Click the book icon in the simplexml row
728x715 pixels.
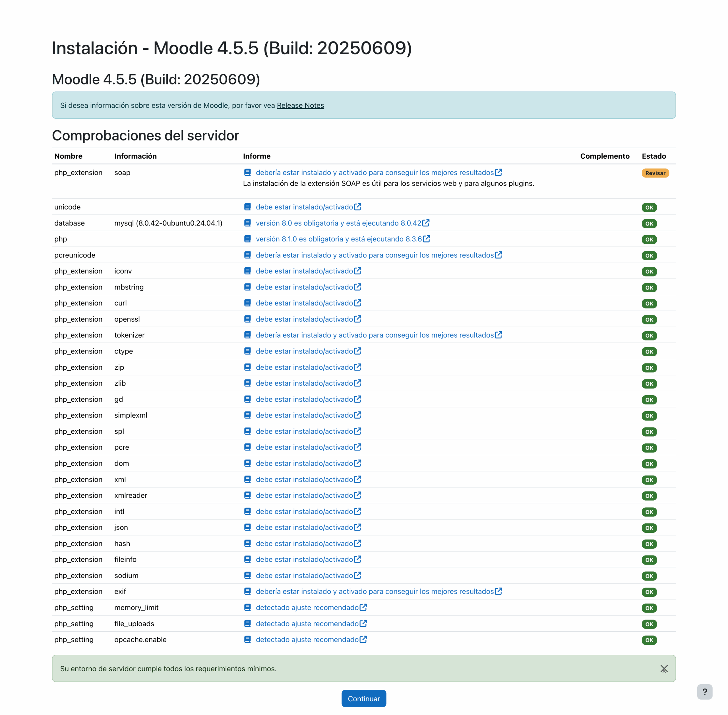247,415
